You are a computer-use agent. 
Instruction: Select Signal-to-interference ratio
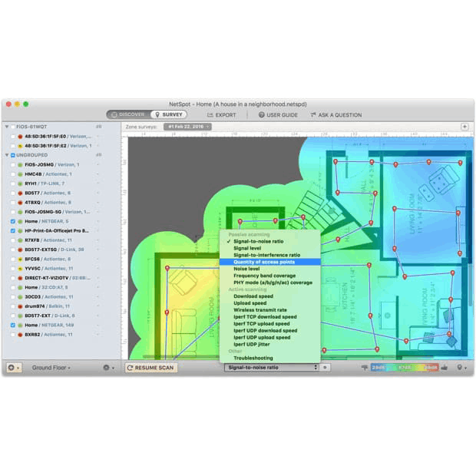[267, 255]
